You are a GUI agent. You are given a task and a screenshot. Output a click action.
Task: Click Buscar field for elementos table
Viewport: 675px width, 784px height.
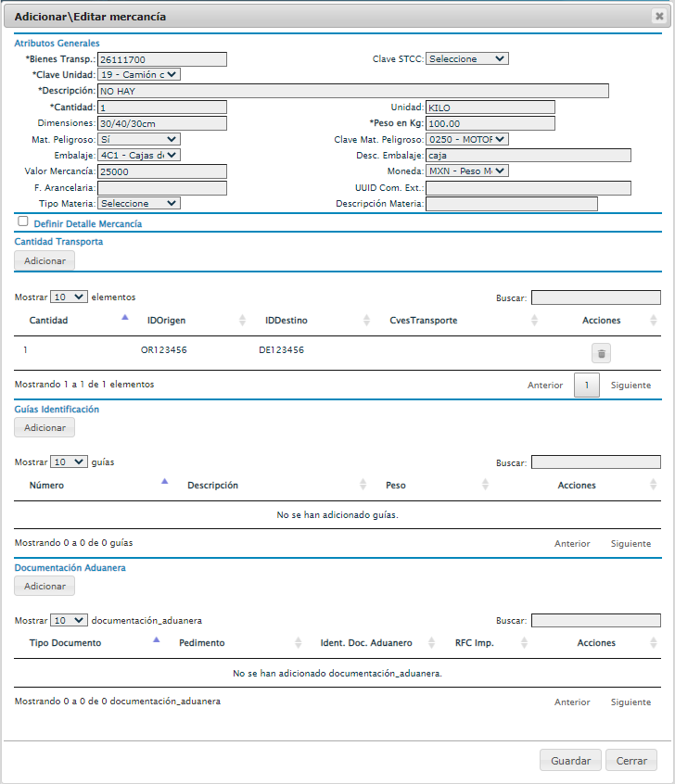596,297
